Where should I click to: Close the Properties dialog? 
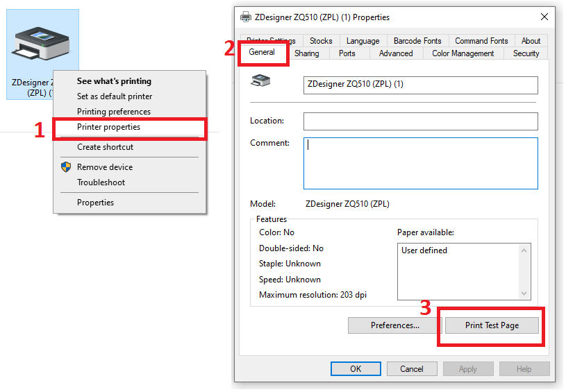[544, 17]
